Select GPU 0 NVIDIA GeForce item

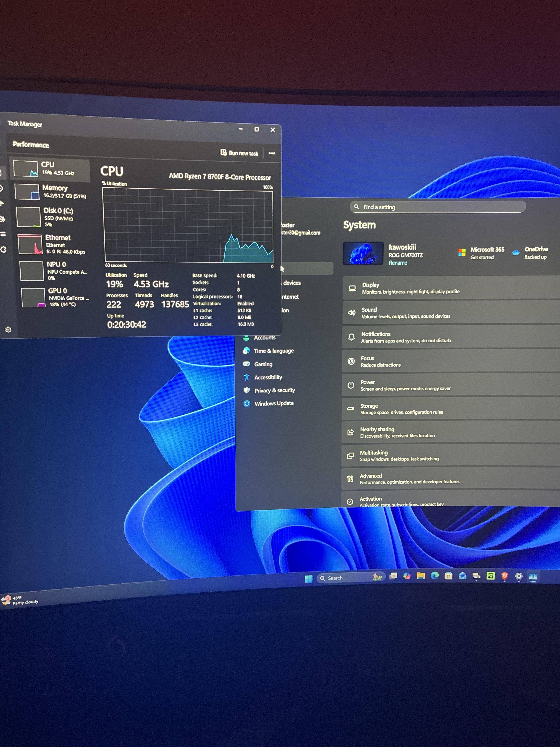pyautogui.click(x=55, y=297)
